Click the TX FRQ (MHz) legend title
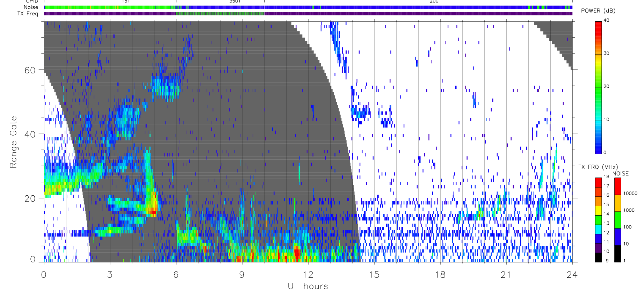This screenshot has height=297, width=644. pos(598,167)
